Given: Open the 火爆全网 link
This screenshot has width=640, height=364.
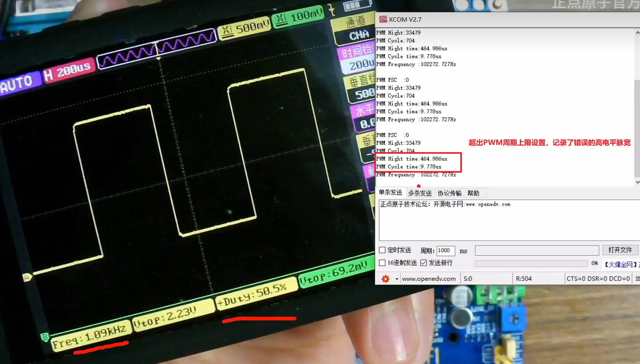Looking at the screenshot, I should pos(621,264).
